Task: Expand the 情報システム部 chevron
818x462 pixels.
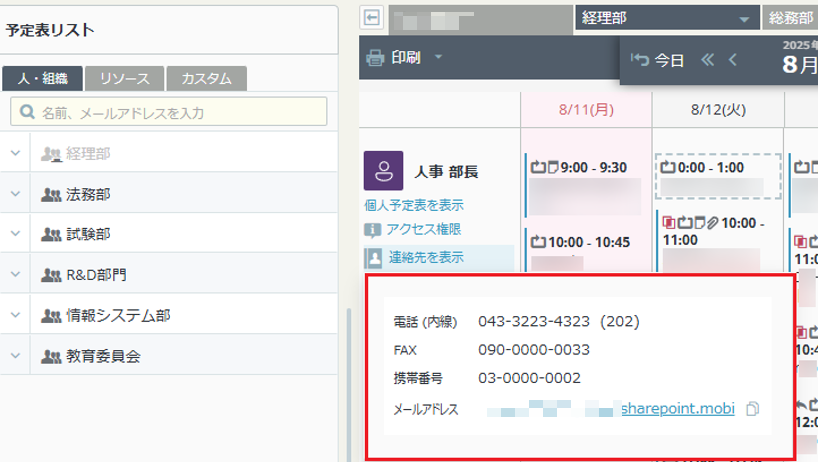Action: 16,315
